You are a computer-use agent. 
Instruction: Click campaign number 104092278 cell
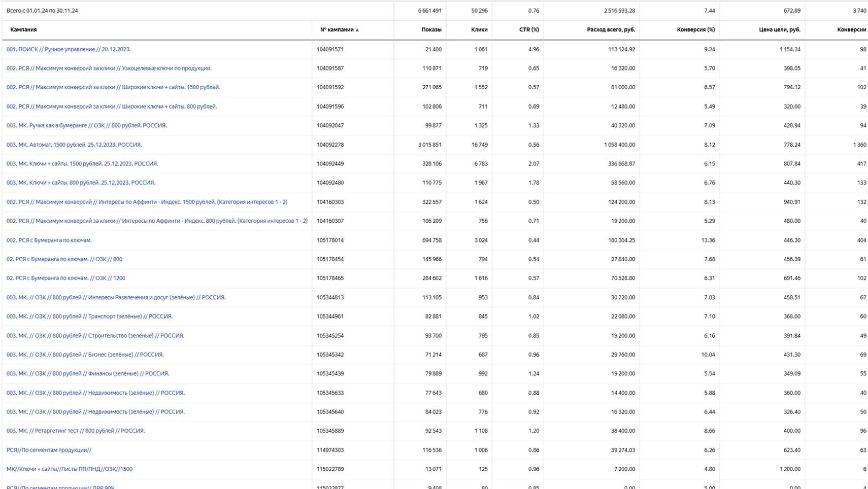[330, 145]
